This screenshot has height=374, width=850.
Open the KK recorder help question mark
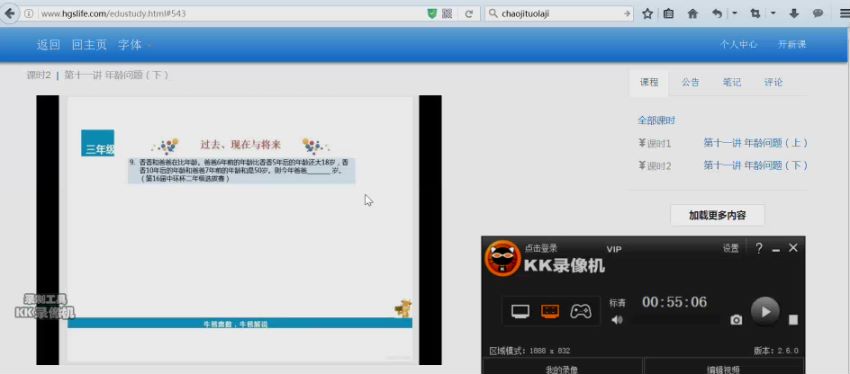pyautogui.click(x=759, y=248)
